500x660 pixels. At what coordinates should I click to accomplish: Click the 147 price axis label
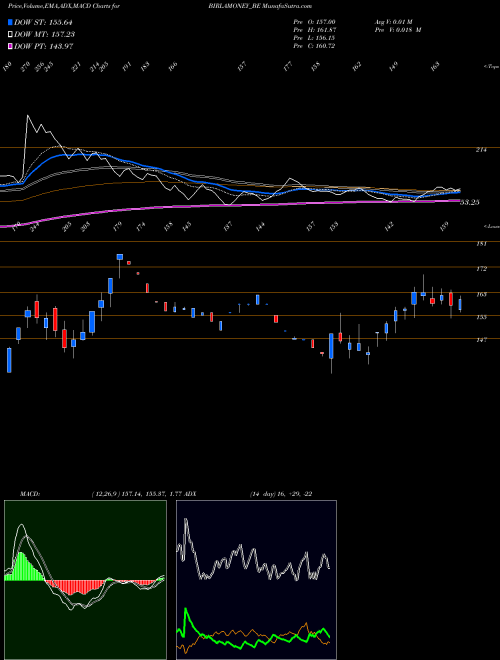pos(481,340)
